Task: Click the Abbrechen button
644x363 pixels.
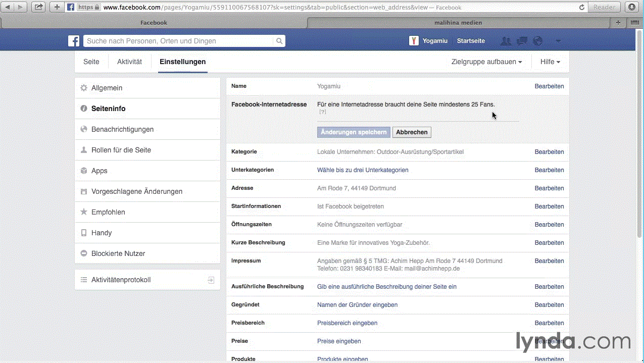Action: (x=412, y=132)
